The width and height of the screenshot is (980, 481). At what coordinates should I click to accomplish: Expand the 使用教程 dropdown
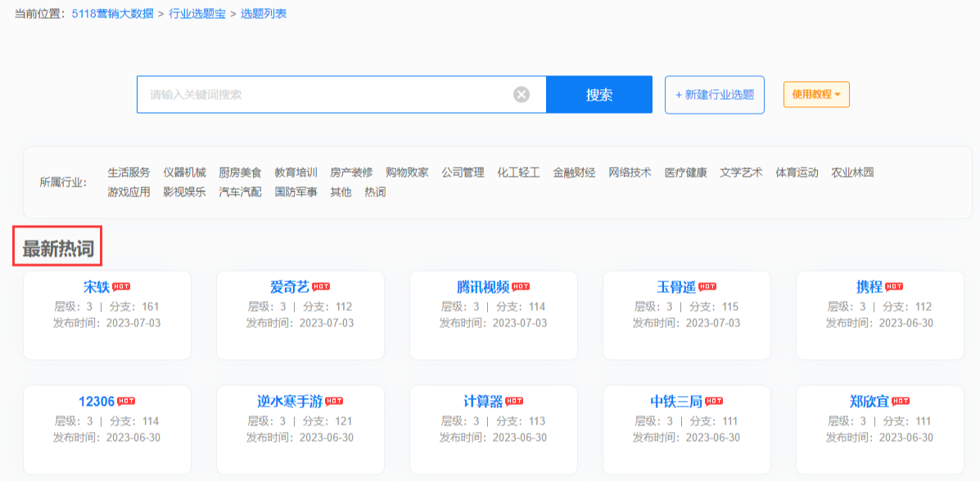[x=815, y=94]
